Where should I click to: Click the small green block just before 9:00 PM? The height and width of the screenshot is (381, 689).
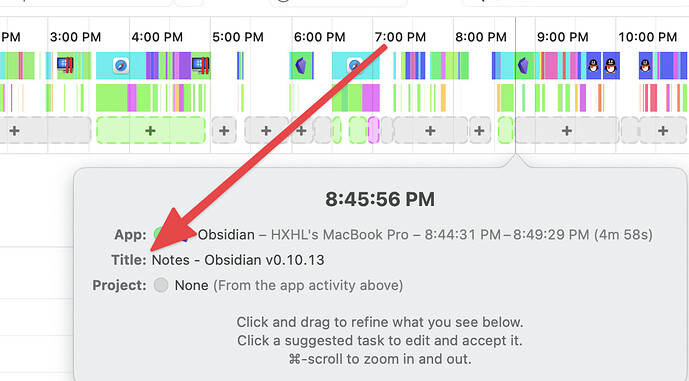click(505, 130)
